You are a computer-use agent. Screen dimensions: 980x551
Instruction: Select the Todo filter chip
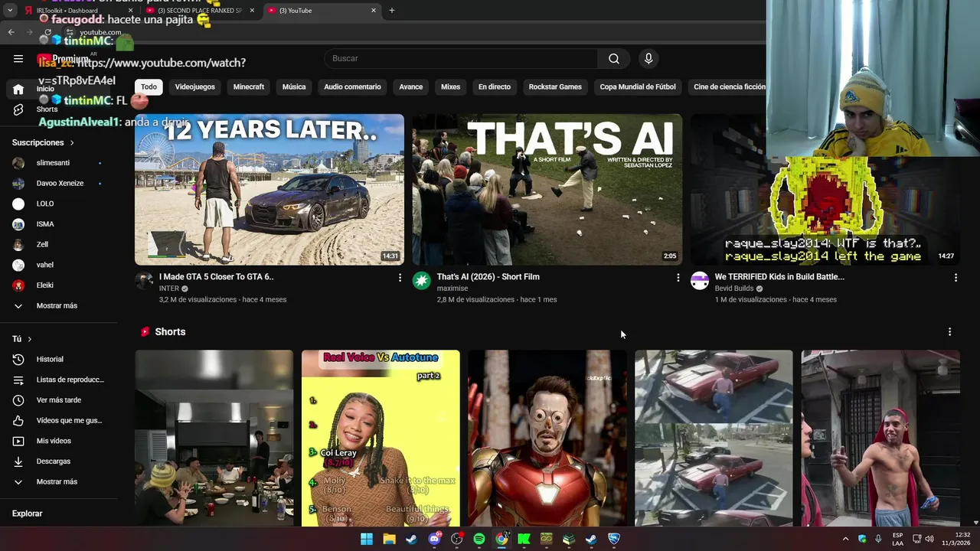(149, 86)
